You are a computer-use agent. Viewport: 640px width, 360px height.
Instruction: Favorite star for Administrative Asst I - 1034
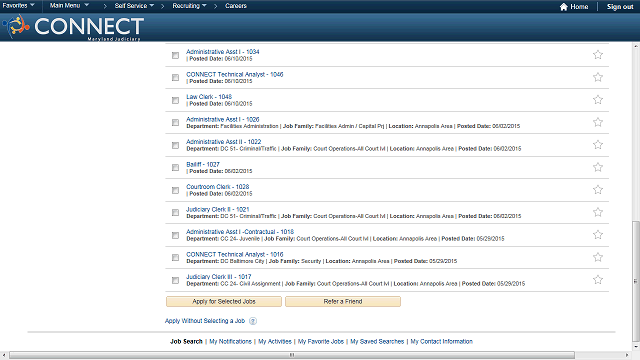598,55
